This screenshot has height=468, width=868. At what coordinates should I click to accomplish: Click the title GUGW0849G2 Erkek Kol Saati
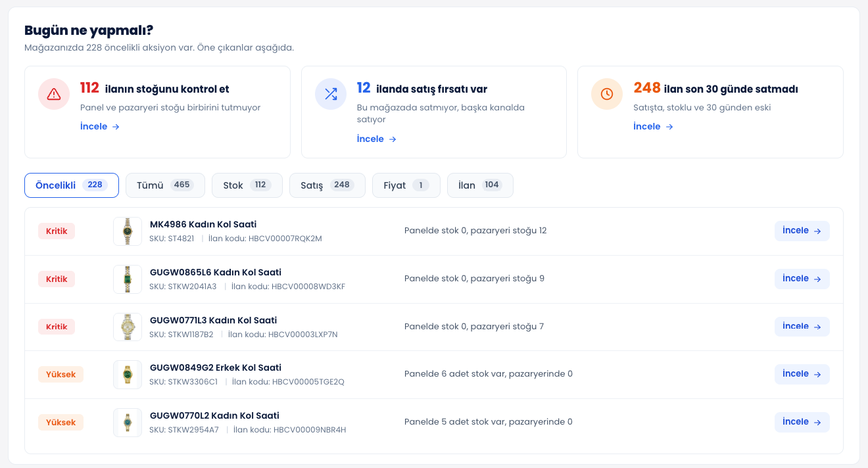point(216,368)
